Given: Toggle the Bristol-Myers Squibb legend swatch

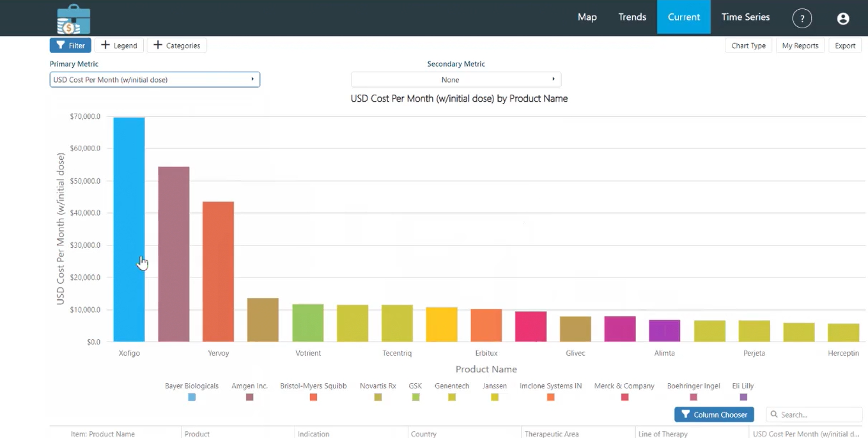Looking at the screenshot, I should pos(313,397).
